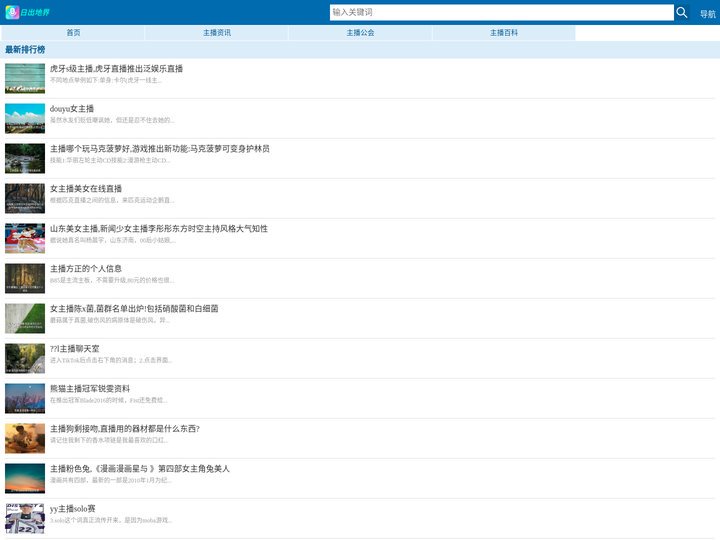Click thumbnail beside 女主播陈x菌 article

pos(25,318)
